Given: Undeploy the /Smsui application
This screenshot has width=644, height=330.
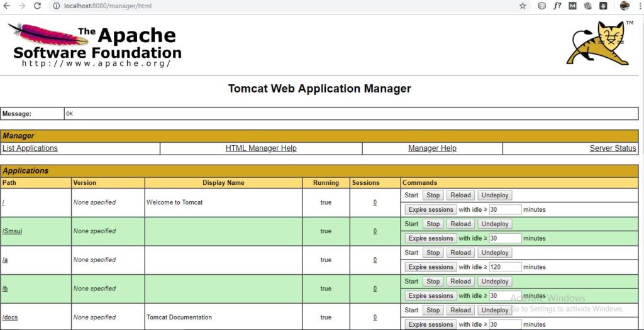Looking at the screenshot, I should coord(495,224).
